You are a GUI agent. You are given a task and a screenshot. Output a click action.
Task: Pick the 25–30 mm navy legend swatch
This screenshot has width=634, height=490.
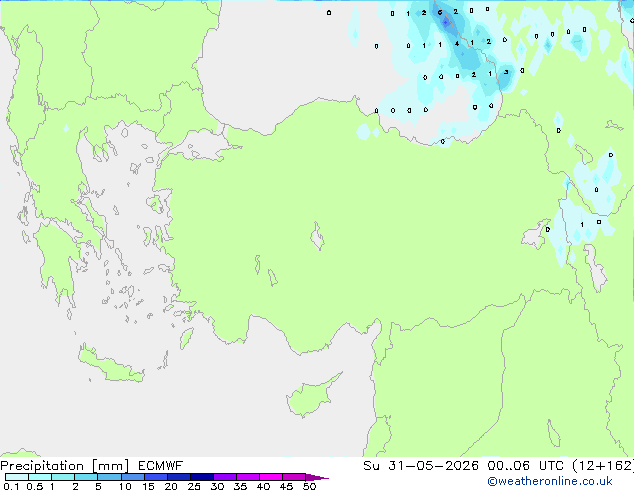[202, 477]
